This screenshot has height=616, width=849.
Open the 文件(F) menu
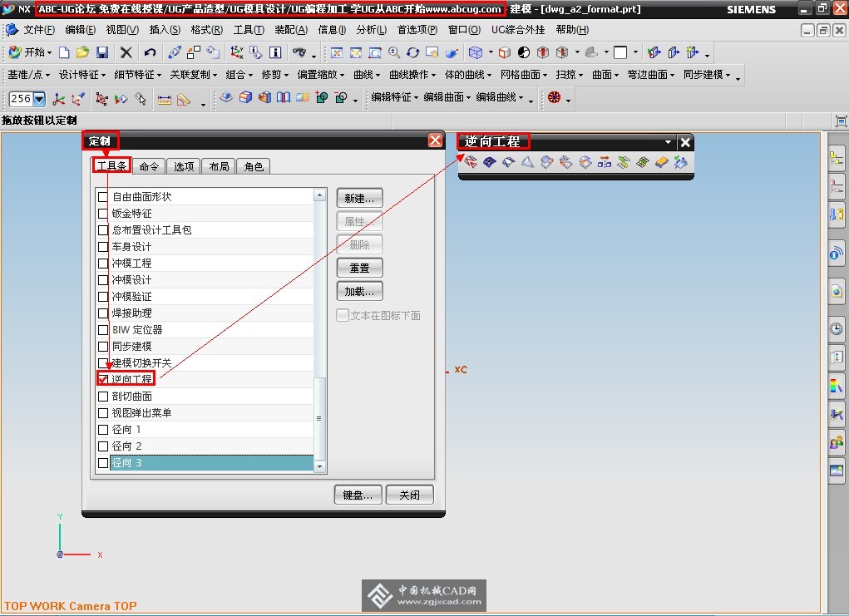[39, 30]
